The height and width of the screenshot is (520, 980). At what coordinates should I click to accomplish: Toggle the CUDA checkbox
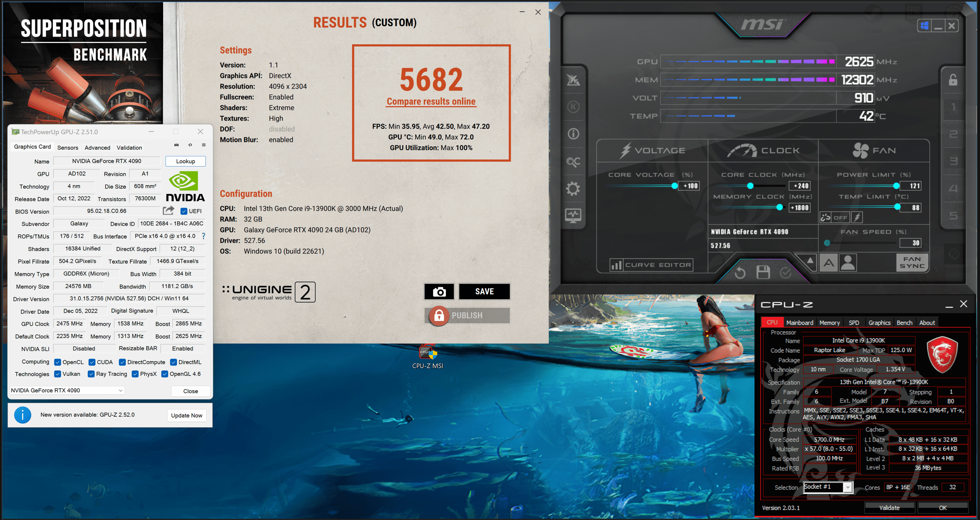coord(92,362)
